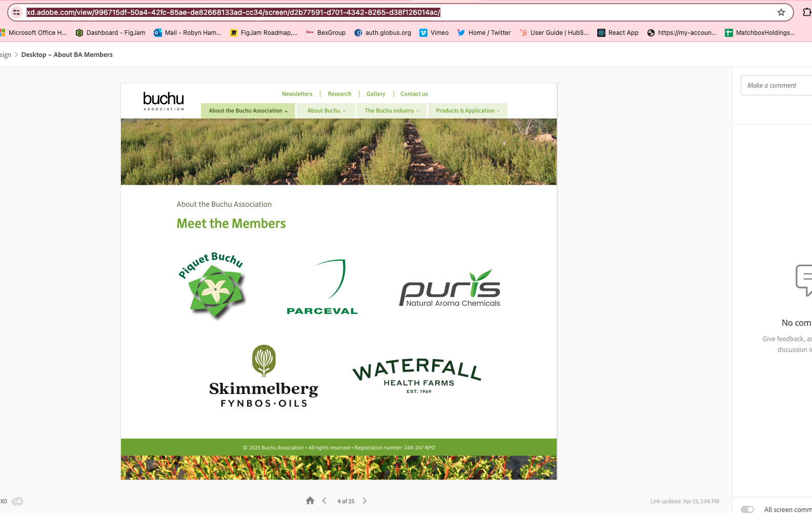Click the Contact us link
Viewport: 812px width, 513px height.
(x=414, y=94)
